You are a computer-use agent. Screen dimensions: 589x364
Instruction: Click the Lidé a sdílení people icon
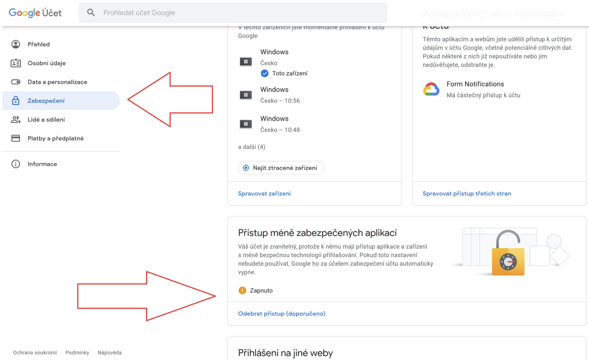click(x=15, y=119)
